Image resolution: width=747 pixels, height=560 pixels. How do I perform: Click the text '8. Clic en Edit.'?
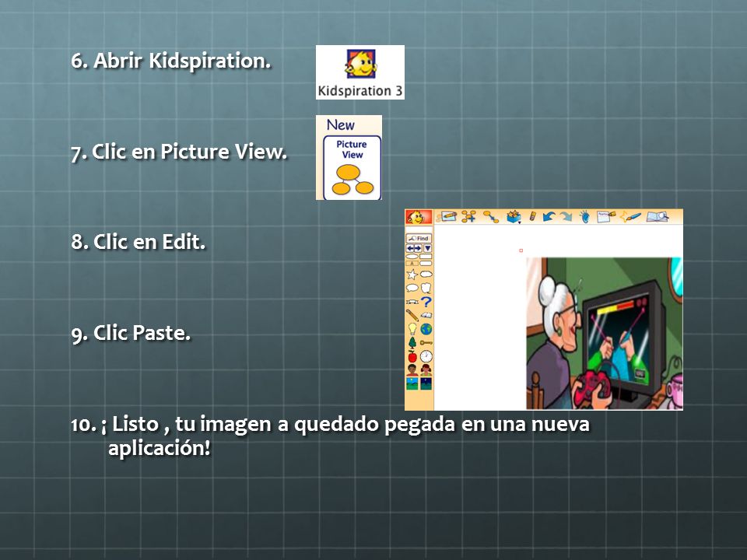coord(139,242)
